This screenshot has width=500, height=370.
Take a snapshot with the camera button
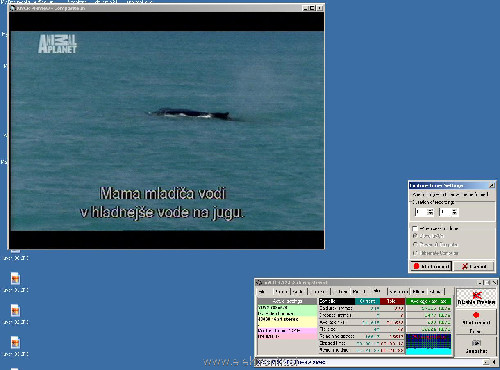pyautogui.click(x=476, y=346)
